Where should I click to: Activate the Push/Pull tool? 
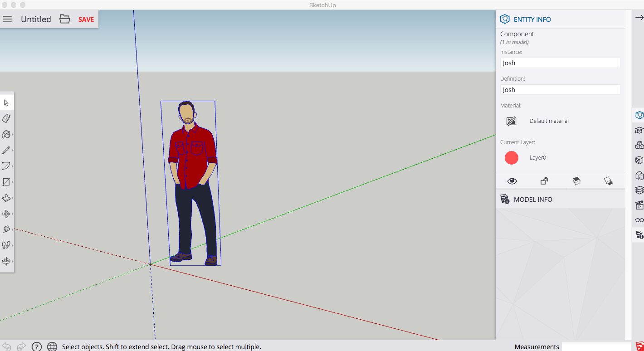pyautogui.click(x=7, y=198)
